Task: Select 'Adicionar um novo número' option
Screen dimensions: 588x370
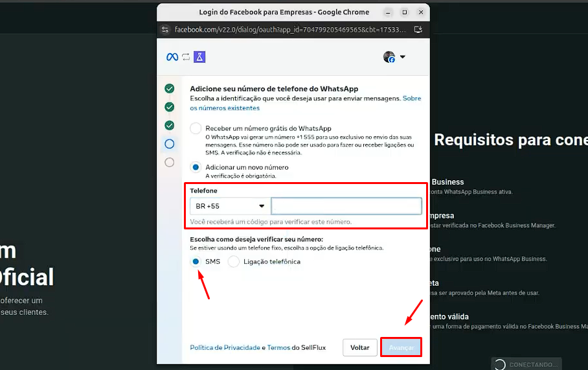Action: click(x=196, y=167)
